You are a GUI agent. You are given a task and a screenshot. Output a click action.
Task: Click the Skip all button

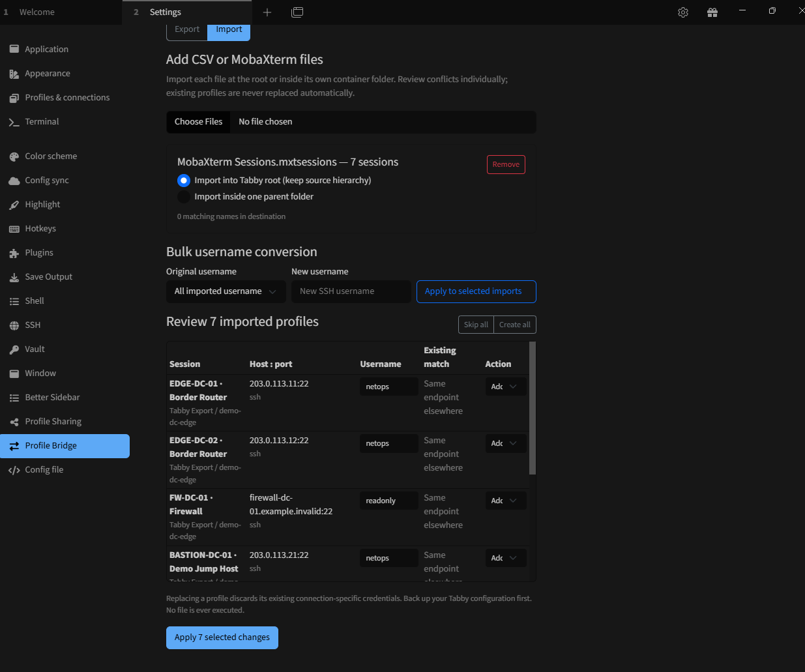pyautogui.click(x=476, y=325)
